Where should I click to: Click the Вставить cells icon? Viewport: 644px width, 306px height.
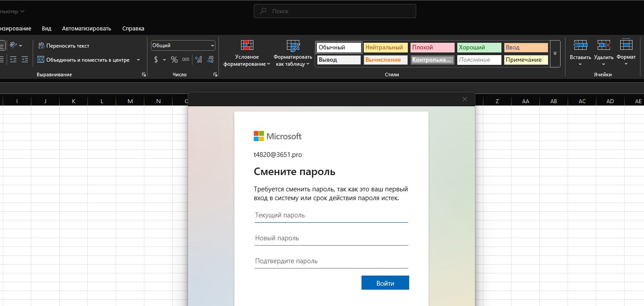580,45
